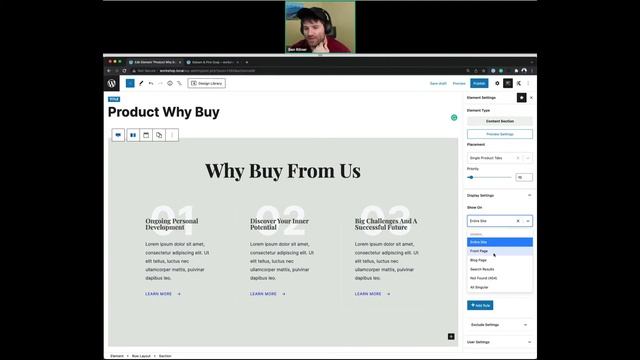Screen dimensions: 640x360
Task: Click Learn More link under Big Challenges
Action: click(372, 294)
